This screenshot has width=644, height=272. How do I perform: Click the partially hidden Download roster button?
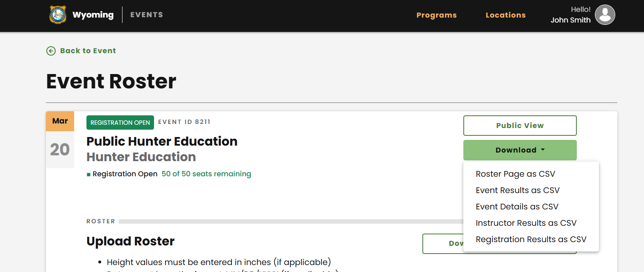pyautogui.click(x=443, y=244)
